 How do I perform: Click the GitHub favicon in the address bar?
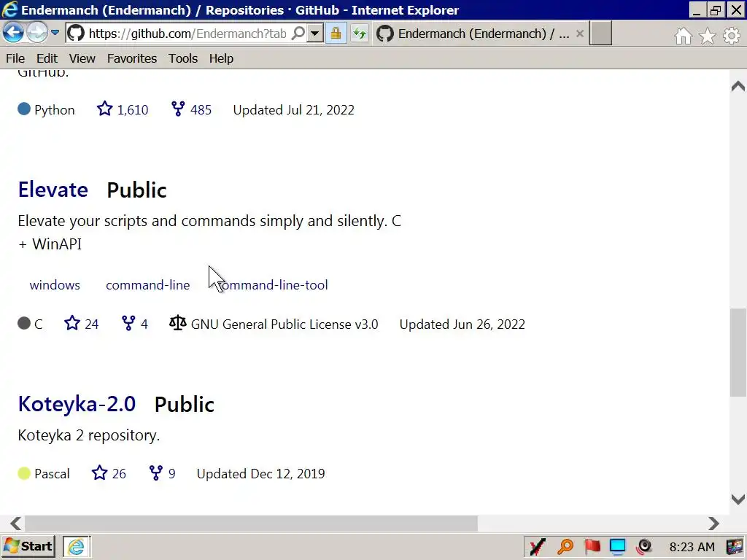coord(76,34)
